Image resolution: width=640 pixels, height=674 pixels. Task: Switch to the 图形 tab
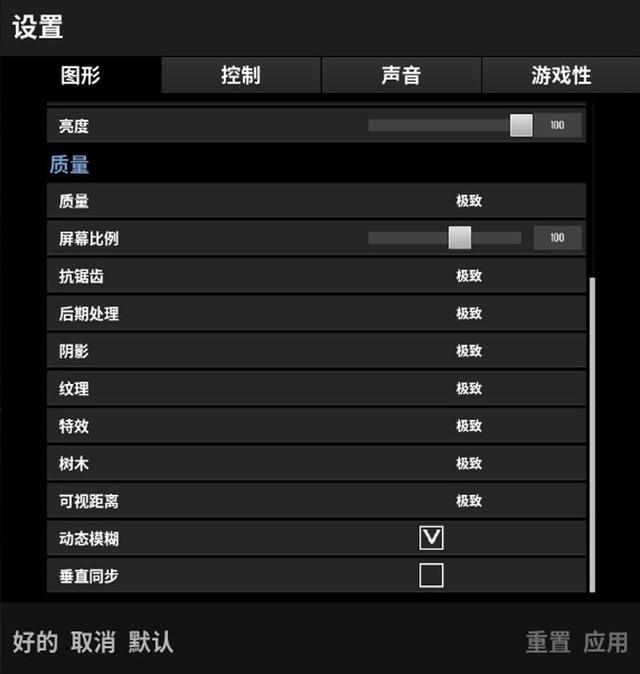pos(80,75)
